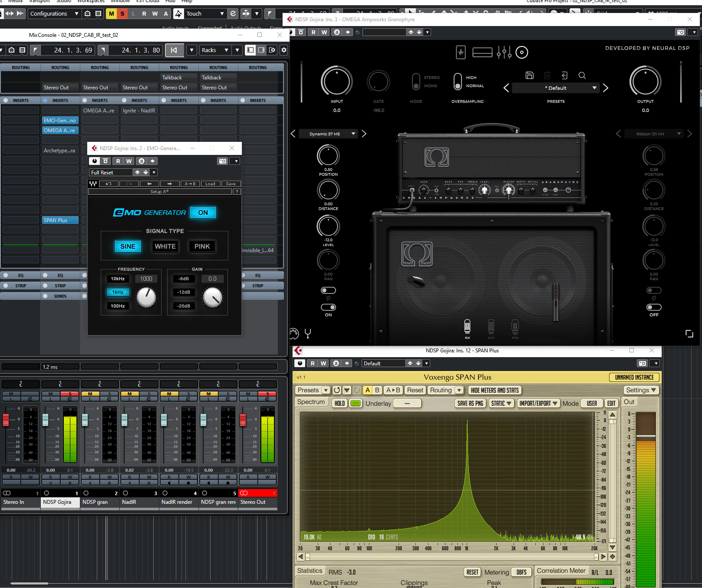The image size is (702, 588).
Task: Open the tuner fork icon
Action: [308, 333]
